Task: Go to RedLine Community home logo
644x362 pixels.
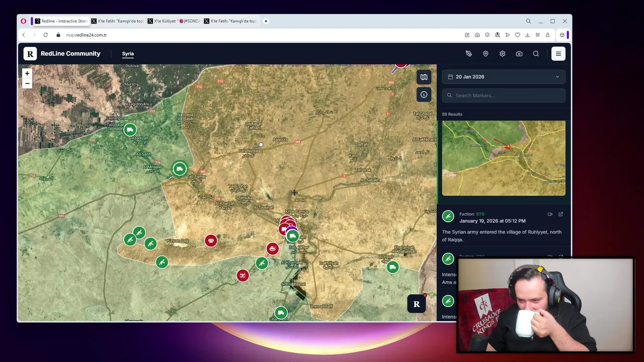Action: pos(63,54)
